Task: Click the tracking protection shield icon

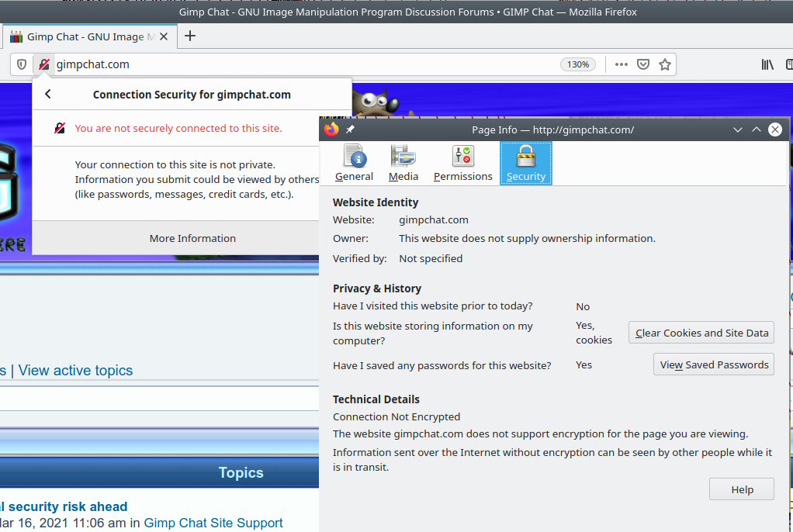Action: (21, 64)
